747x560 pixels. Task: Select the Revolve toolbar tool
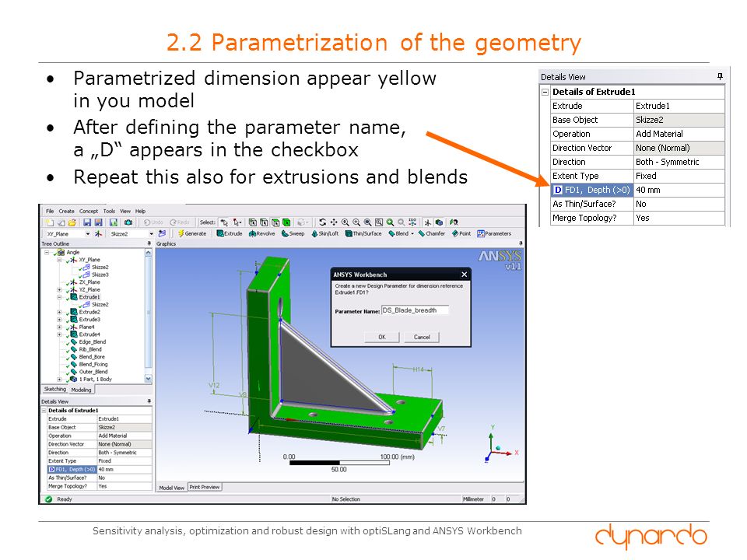tap(262, 234)
